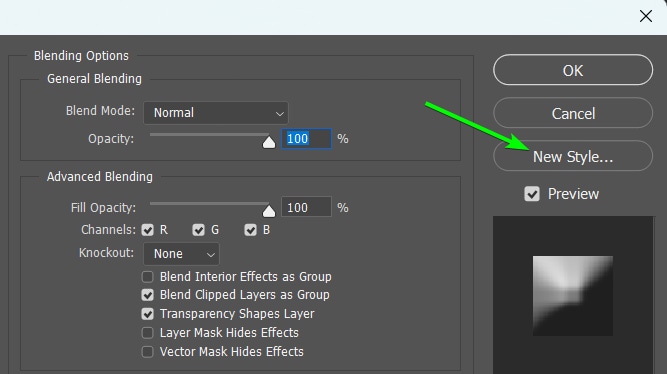The height and width of the screenshot is (374, 667).
Task: Uncheck the G channel checkbox
Action: pyautogui.click(x=198, y=230)
